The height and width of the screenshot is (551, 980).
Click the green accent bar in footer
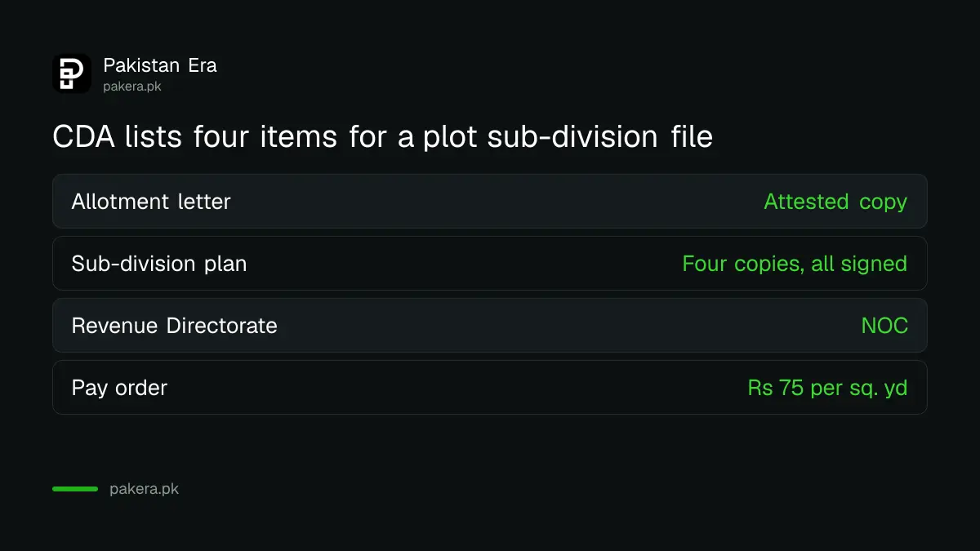point(75,489)
